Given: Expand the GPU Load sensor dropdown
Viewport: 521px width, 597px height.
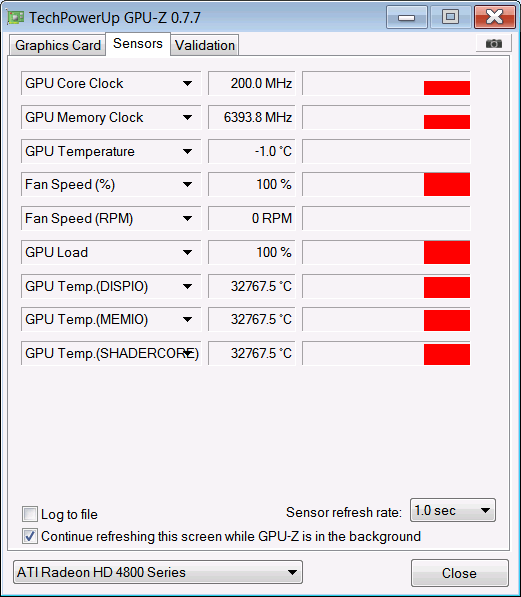Looking at the screenshot, I should (x=187, y=252).
